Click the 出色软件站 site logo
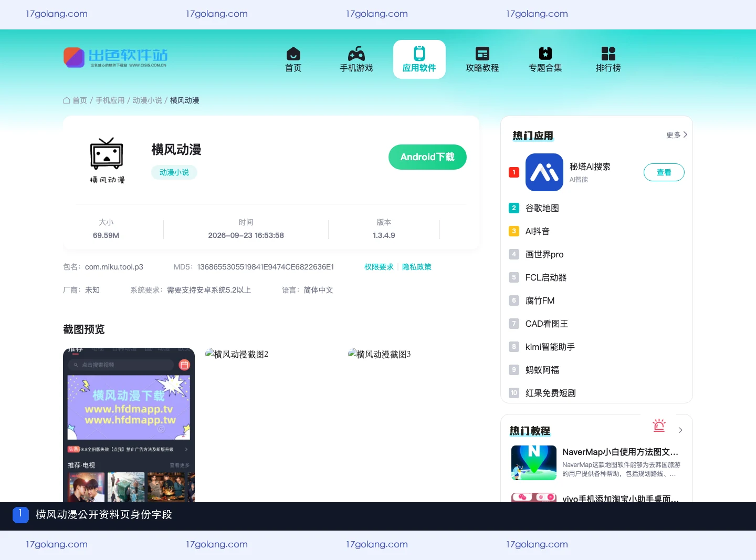The width and height of the screenshot is (756, 560). (115, 57)
